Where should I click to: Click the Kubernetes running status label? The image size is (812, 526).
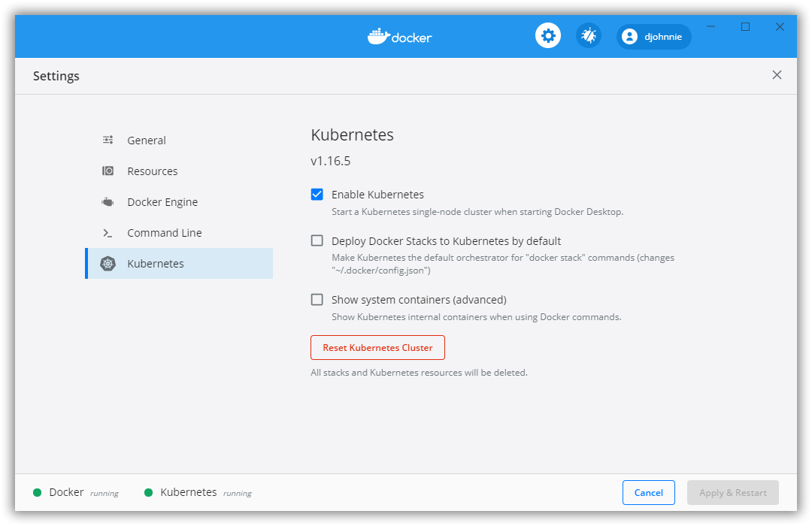237,494
